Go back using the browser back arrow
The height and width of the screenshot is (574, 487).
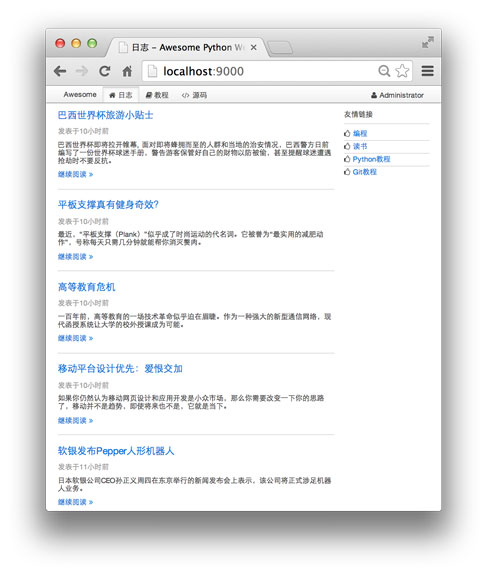point(60,71)
